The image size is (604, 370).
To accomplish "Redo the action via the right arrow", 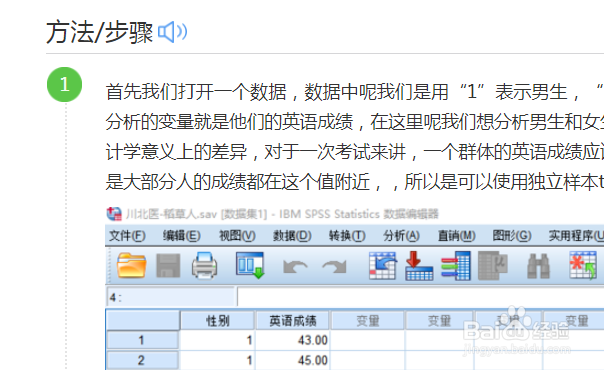I will point(334,267).
